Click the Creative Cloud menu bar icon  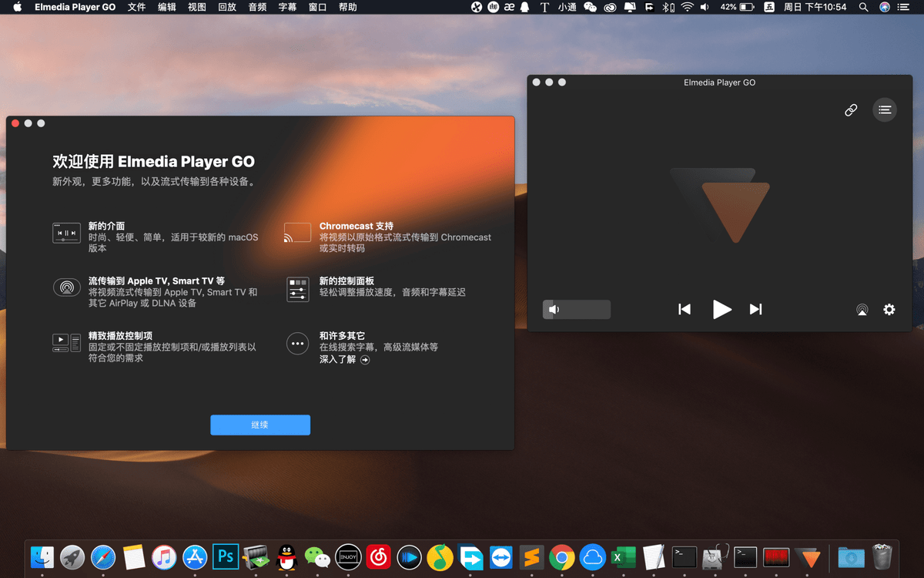coord(611,7)
